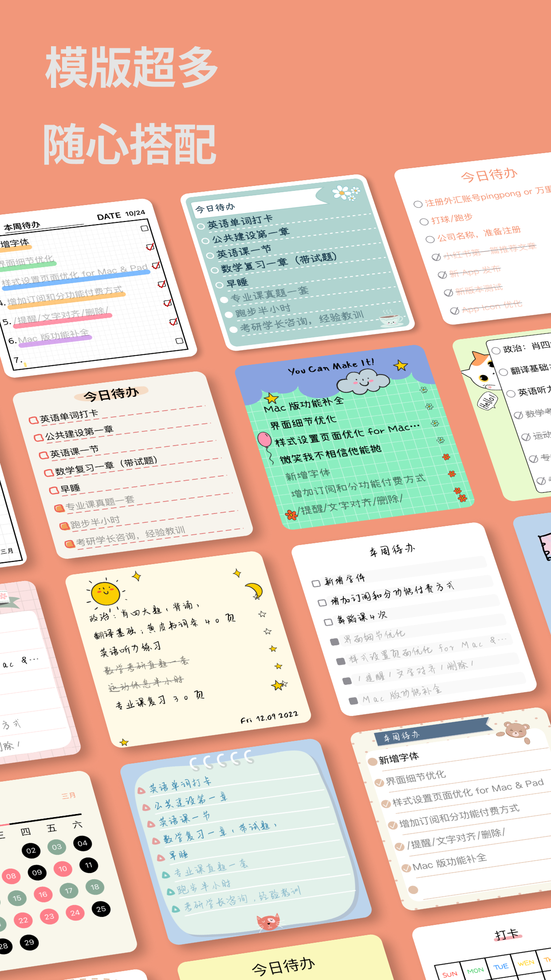551x980 pixels.
Task: Tap '公司名称，准备注册' item text
Action: 479,233
